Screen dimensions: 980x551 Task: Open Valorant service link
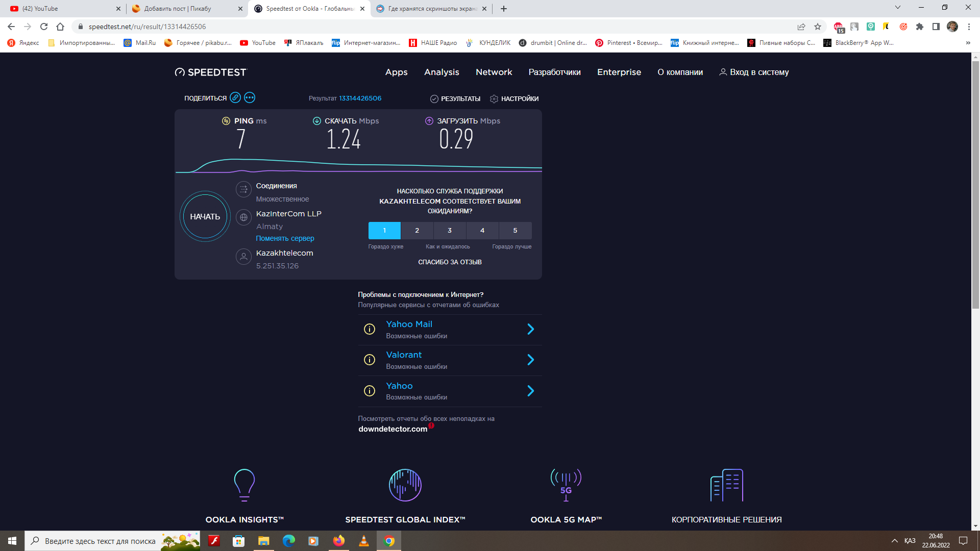pyautogui.click(x=404, y=355)
